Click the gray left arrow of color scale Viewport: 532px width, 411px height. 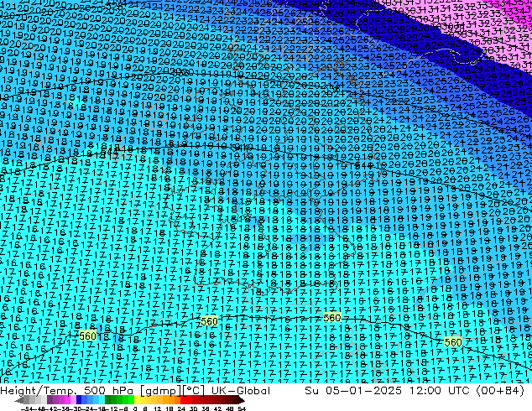click(x=18, y=400)
